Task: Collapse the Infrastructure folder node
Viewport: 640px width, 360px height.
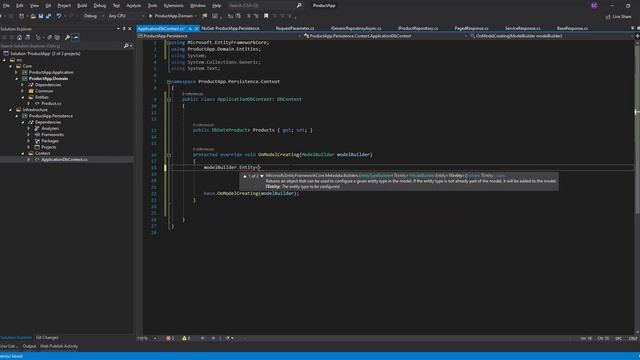Action: 11,110
